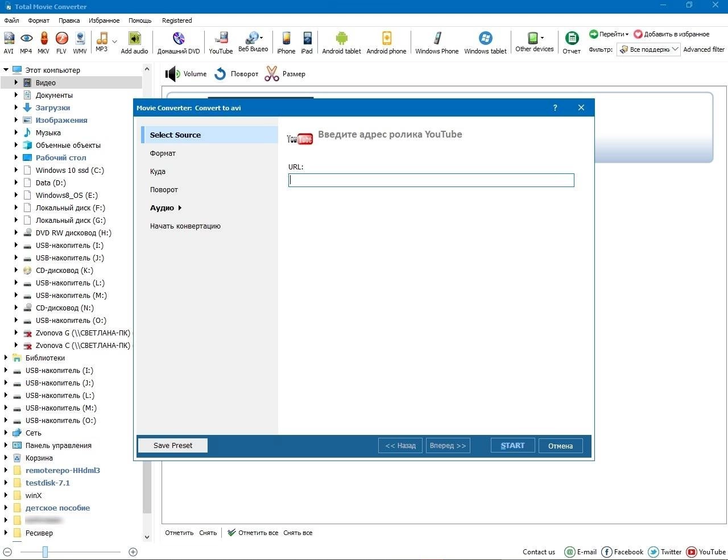The image size is (728, 560).
Task: Click the Volume speaker icon
Action: tap(172, 74)
